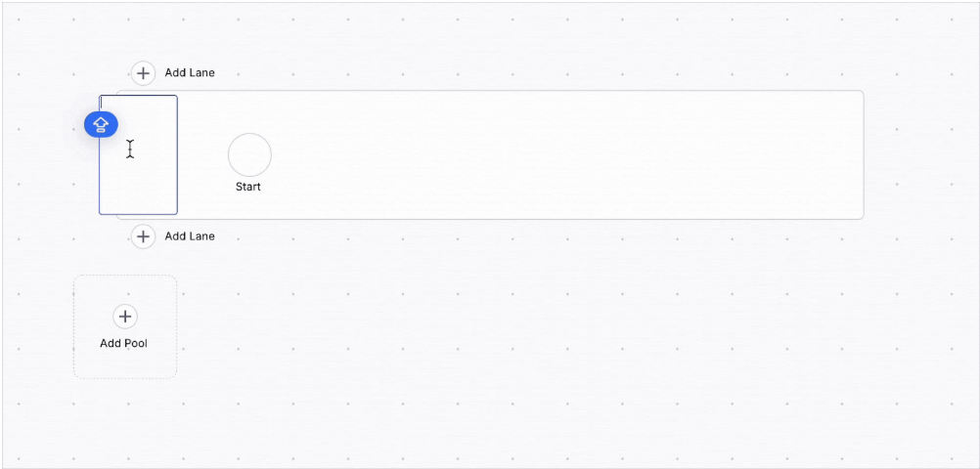Select the Start event circle
Image resolution: width=980 pixels, height=469 pixels.
pyautogui.click(x=249, y=154)
